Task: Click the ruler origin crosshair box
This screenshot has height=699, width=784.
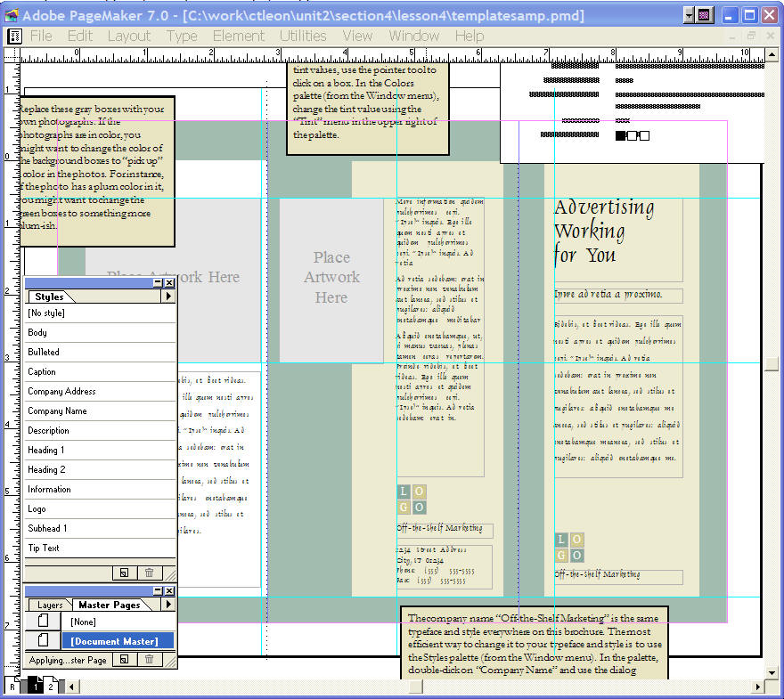Action: click(12, 54)
